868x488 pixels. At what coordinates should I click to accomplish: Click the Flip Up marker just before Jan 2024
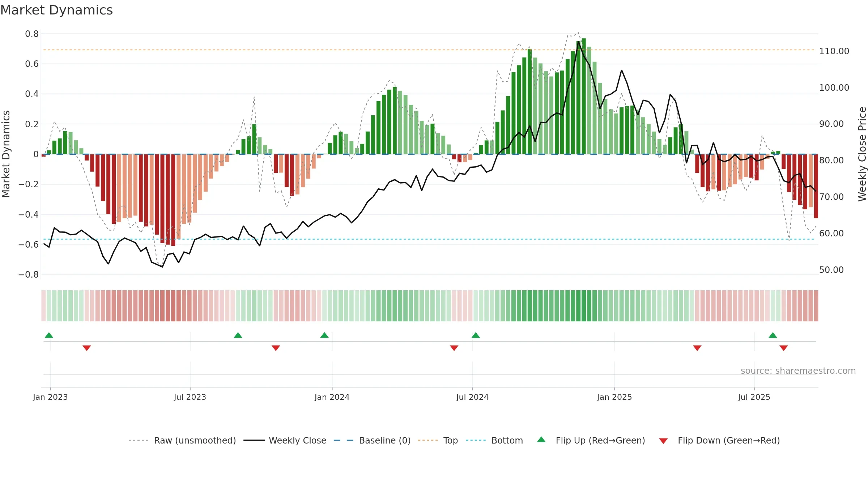coord(324,335)
